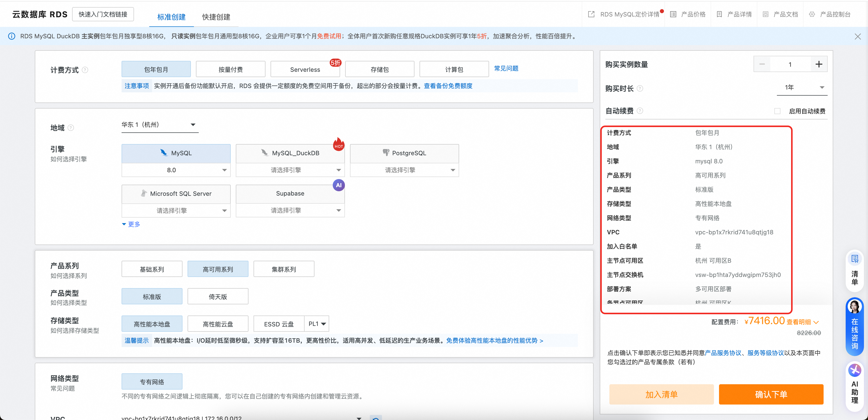The width and height of the screenshot is (868, 420).
Task: Select the Supabase engine card
Action: 290,194
